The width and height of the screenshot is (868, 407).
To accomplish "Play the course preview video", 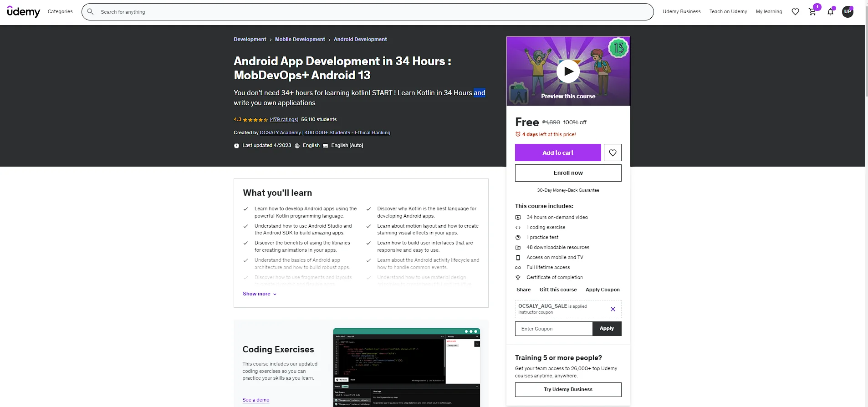I will [x=568, y=71].
